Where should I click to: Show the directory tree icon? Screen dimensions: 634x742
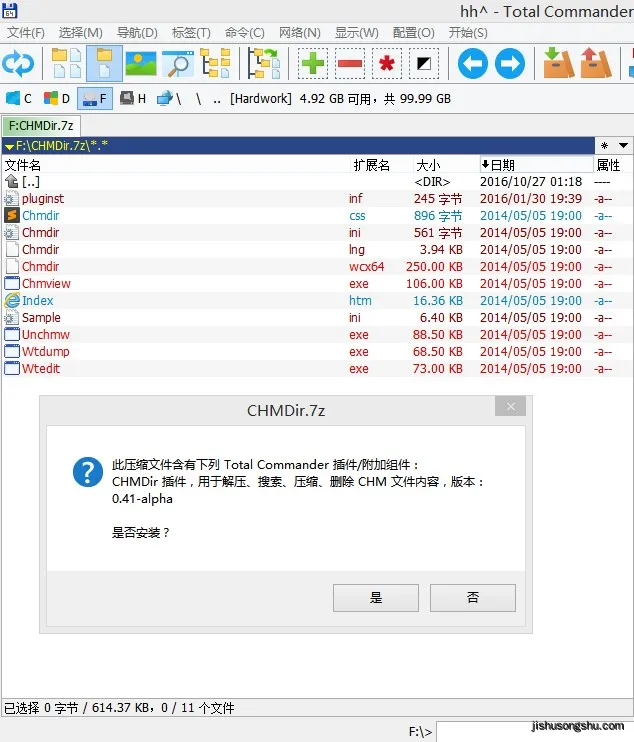pos(215,63)
